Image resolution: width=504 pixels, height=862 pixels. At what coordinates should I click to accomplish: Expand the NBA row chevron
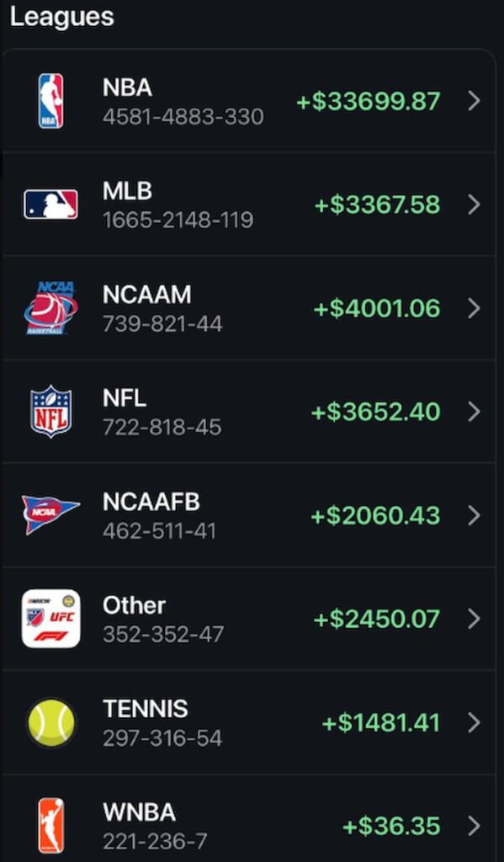475,102
